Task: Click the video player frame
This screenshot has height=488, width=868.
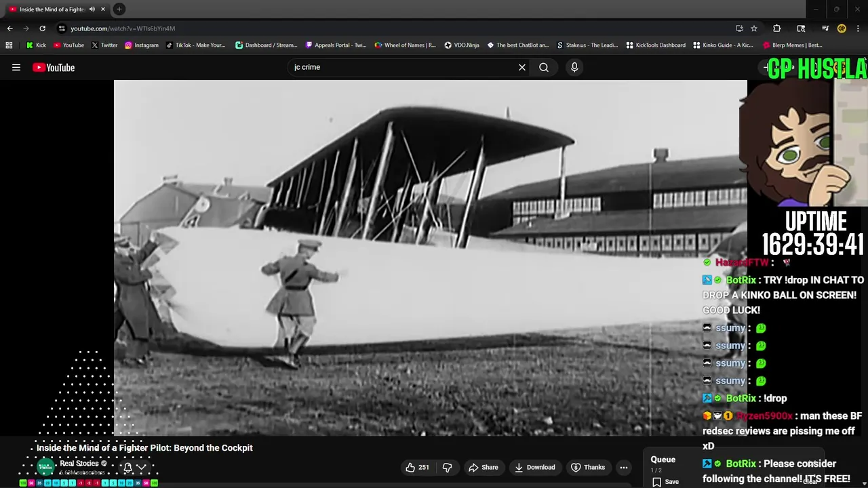Action: 431,258
